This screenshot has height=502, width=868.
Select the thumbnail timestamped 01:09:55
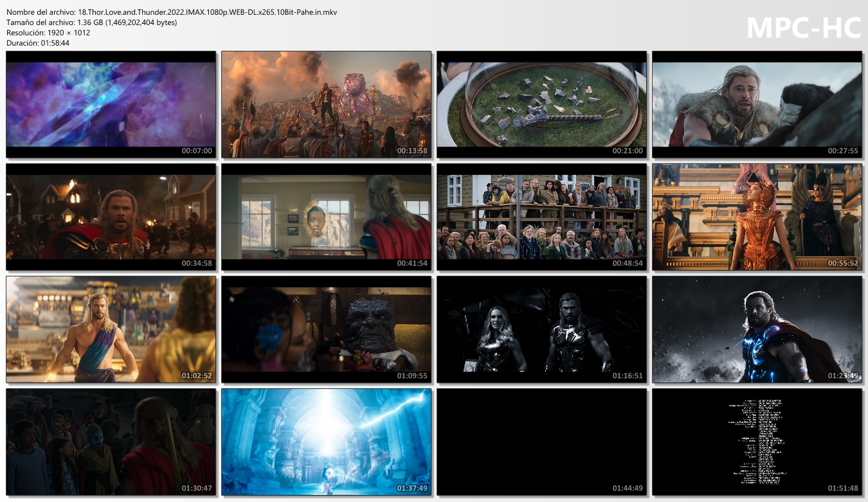[x=326, y=330]
